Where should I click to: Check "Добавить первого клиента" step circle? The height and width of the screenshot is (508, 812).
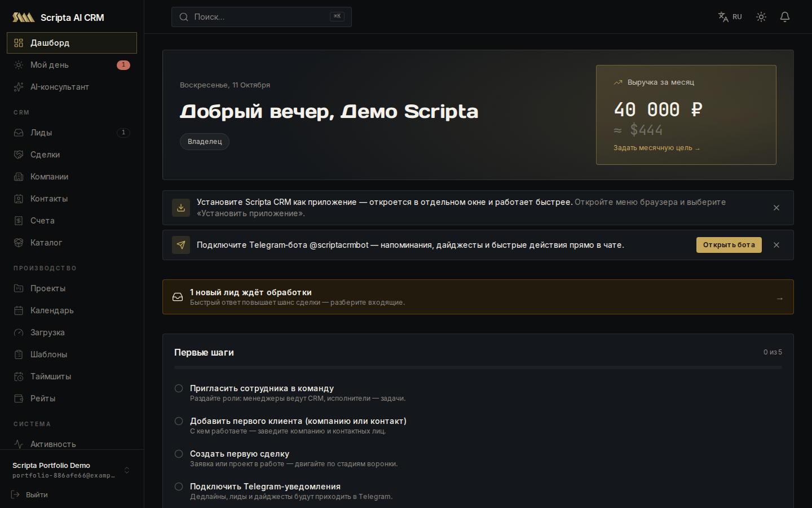pos(179,421)
